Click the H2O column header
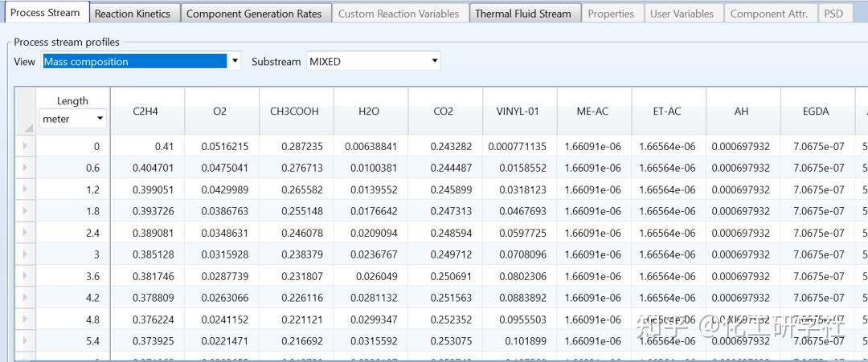The height and width of the screenshot is (362, 868). pos(371,111)
